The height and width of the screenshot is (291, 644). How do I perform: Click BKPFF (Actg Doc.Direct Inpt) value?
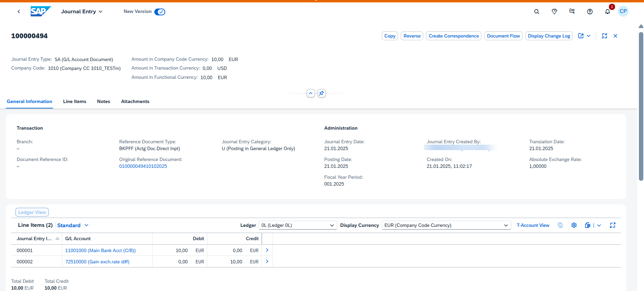click(x=150, y=149)
